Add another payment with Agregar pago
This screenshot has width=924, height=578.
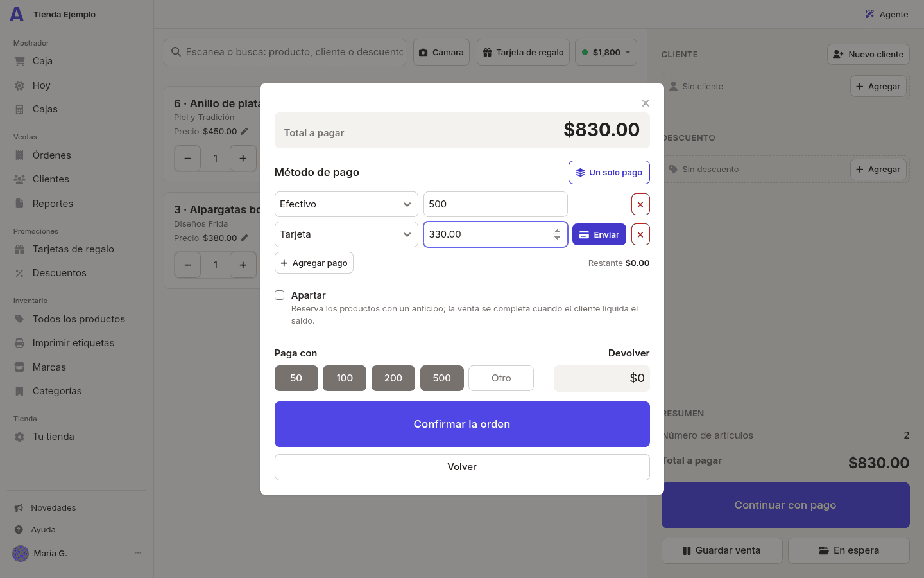314,263
